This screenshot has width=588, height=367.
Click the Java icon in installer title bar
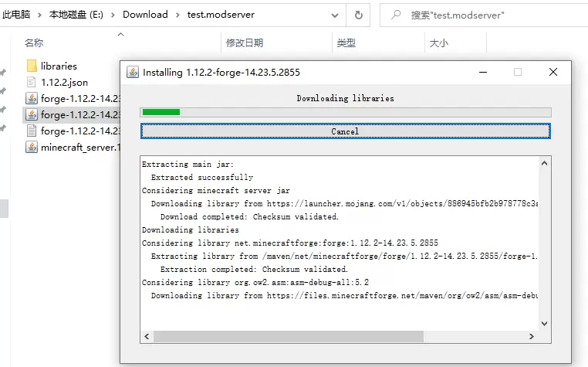point(133,72)
